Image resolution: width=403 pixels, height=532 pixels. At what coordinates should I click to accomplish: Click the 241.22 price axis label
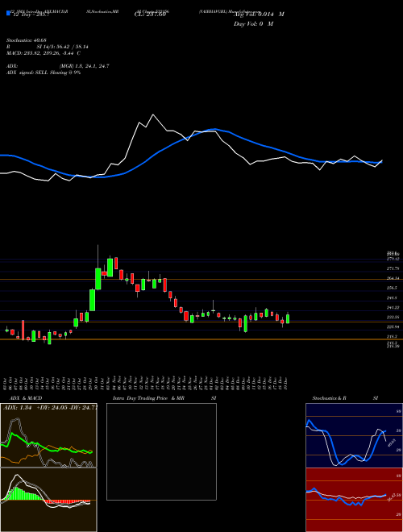click(x=394, y=307)
